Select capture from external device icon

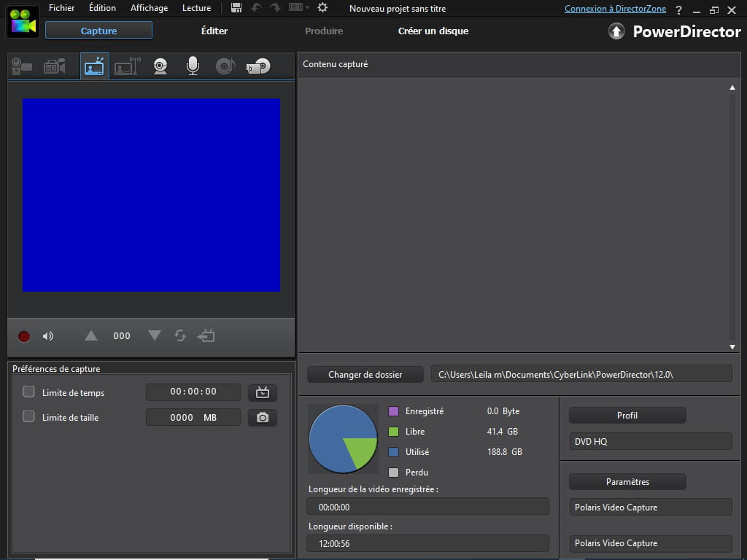tap(258, 66)
